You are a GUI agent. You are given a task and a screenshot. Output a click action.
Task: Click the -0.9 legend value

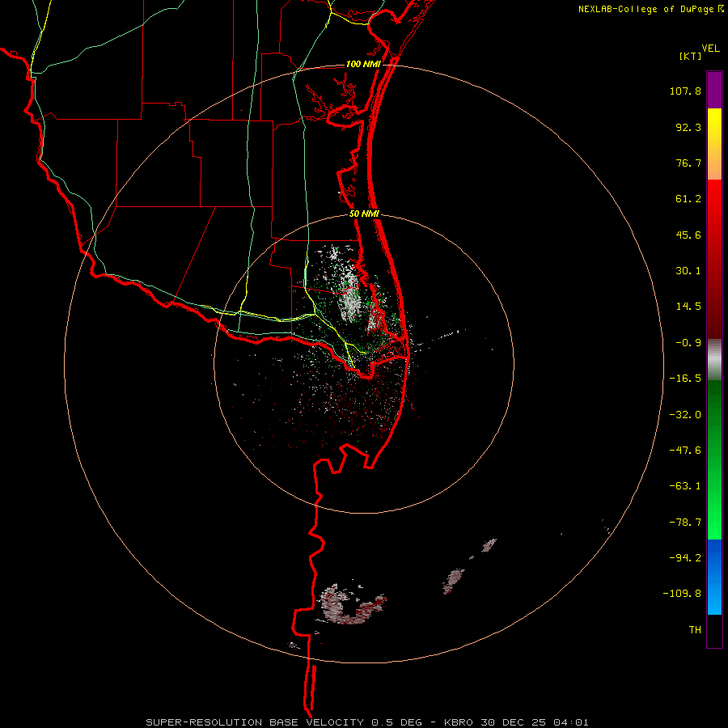click(x=688, y=343)
